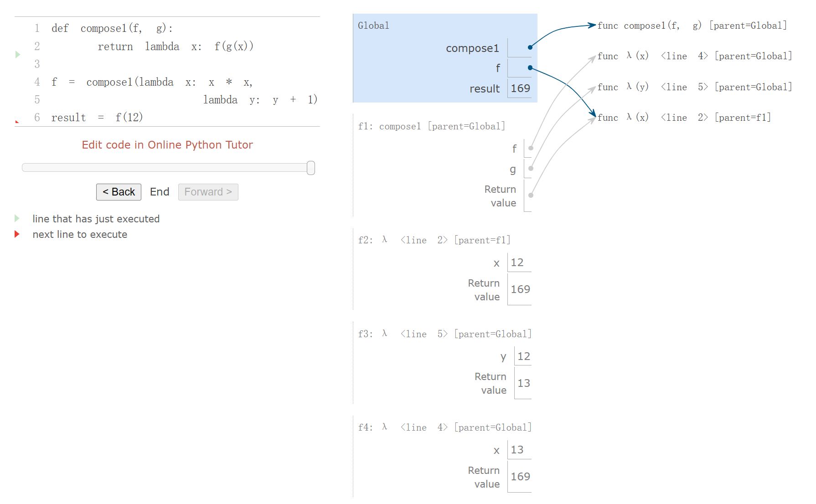The image size is (816, 504).
Task: Click the f4 frame return value 169
Action: click(520, 477)
